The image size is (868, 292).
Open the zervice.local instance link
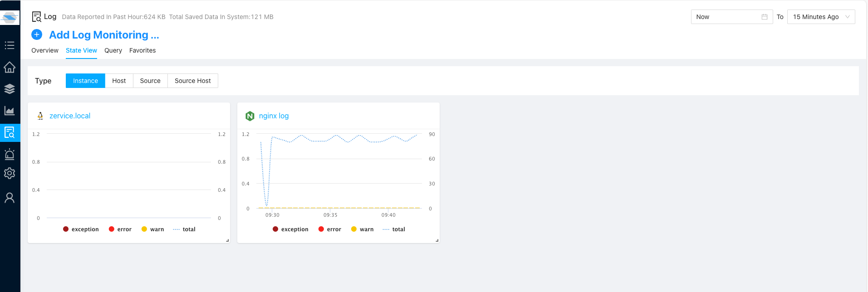click(x=70, y=116)
